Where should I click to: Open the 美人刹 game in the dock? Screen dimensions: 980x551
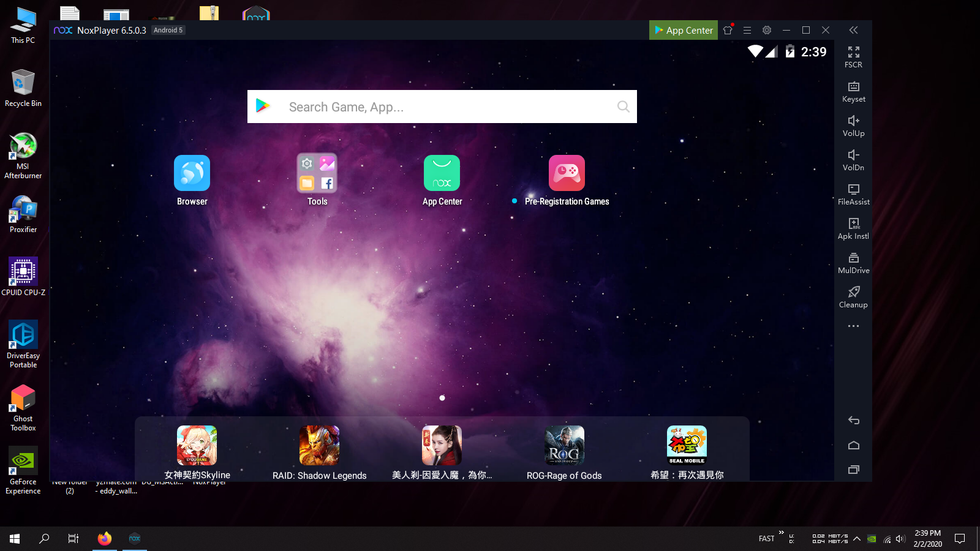click(442, 453)
